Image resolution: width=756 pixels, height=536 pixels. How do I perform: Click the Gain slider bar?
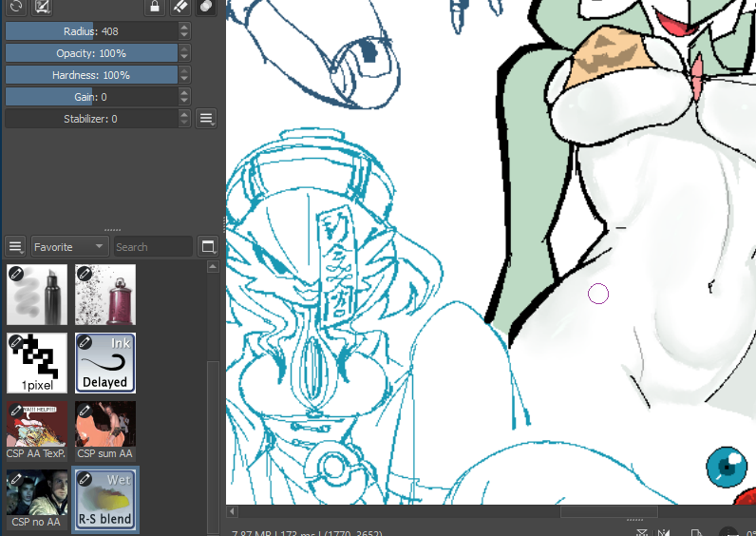click(91, 97)
